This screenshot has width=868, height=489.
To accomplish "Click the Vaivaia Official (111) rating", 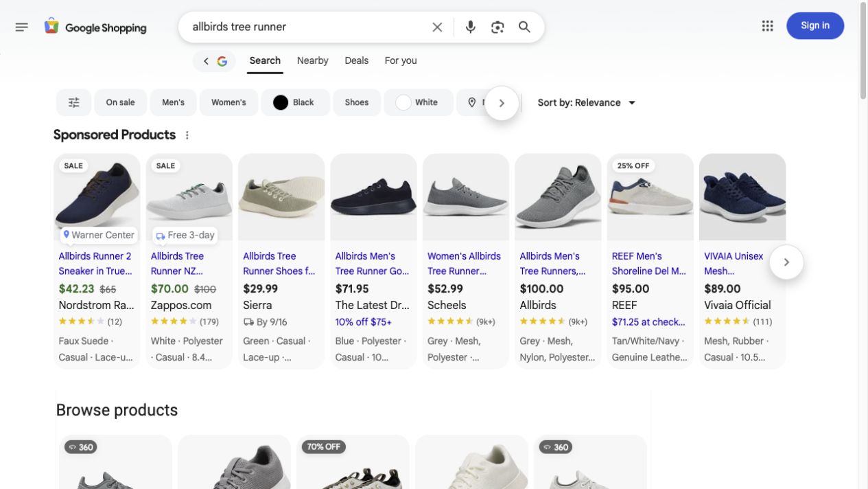I will (x=738, y=321).
